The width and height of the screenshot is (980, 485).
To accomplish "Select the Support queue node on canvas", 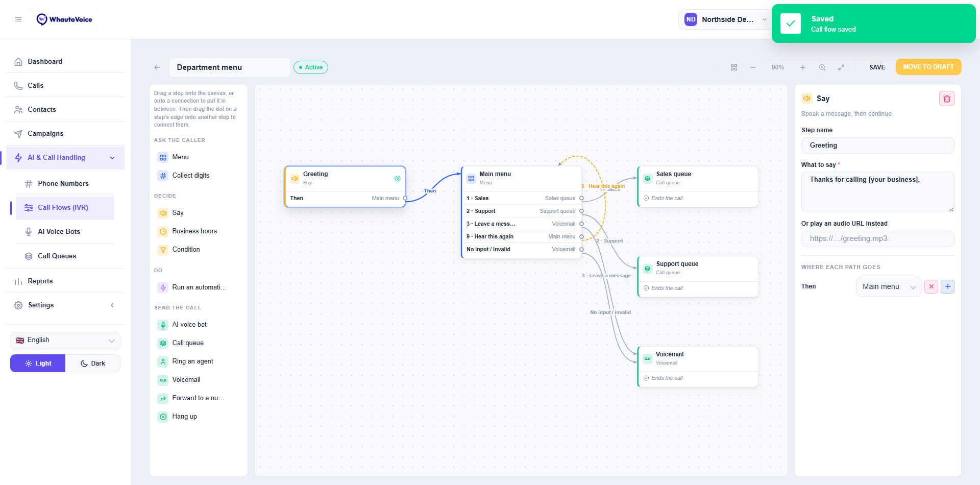I will (698, 277).
